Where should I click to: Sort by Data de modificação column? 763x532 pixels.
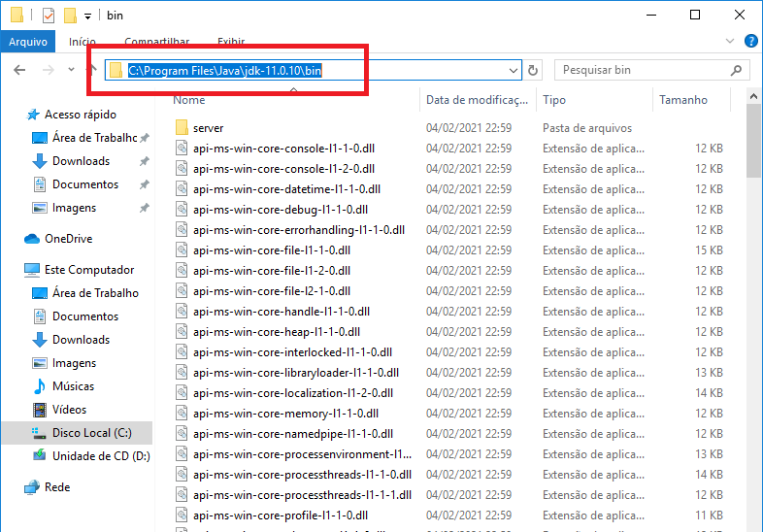[x=477, y=100]
